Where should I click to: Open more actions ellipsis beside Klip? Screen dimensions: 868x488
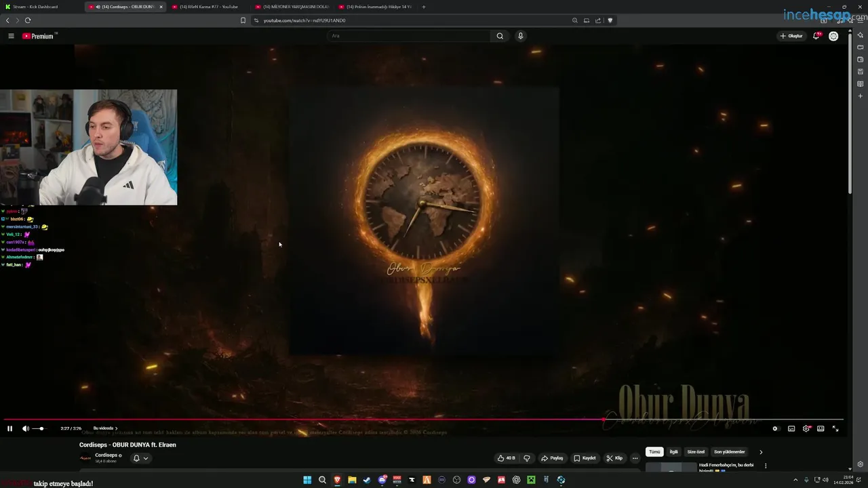click(x=635, y=458)
